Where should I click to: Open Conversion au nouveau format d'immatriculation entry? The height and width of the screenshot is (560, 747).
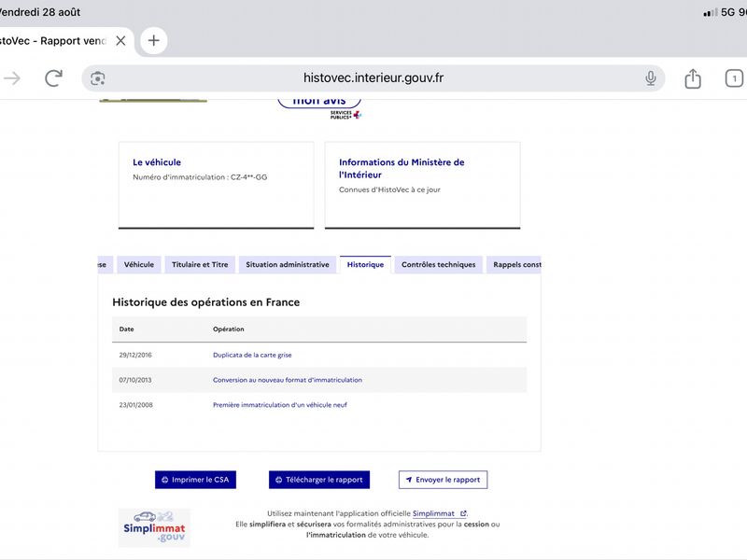tap(288, 380)
